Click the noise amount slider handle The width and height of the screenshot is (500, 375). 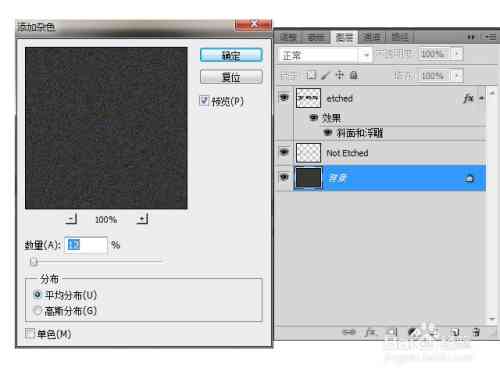pyautogui.click(x=33, y=262)
